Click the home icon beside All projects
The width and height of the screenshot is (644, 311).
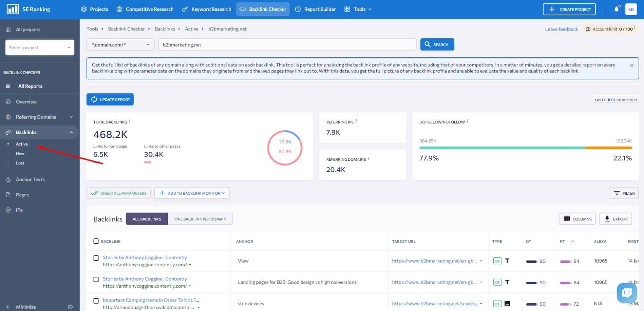pyautogui.click(x=8, y=30)
